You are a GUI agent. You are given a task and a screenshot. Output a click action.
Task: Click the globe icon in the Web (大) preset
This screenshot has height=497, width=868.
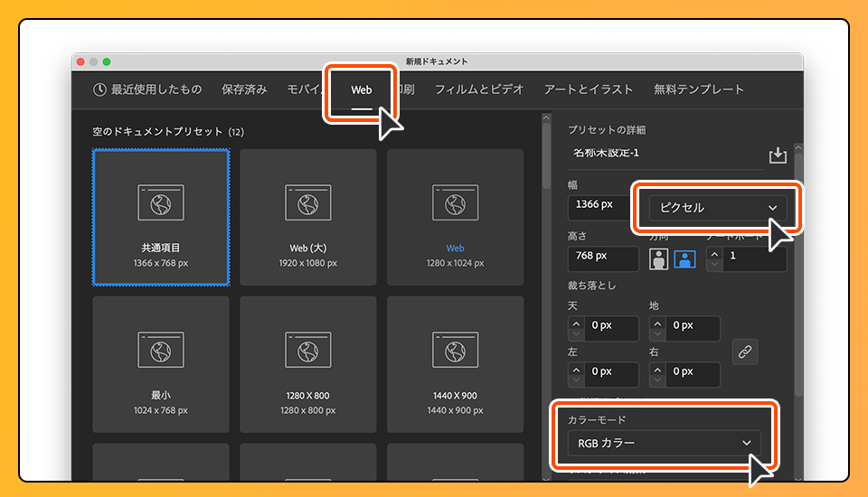(307, 203)
